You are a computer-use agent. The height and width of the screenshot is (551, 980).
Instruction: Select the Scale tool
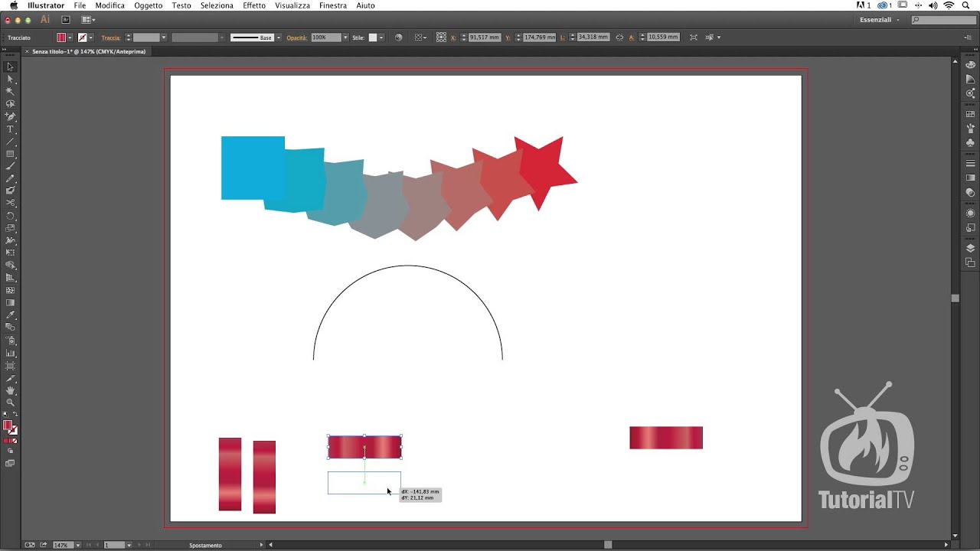10,228
